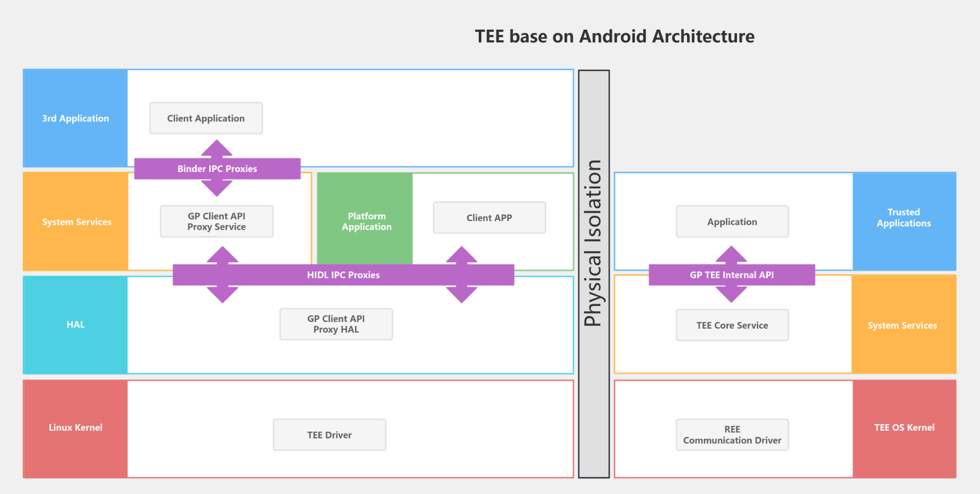Expand the Trusted Applications section
Viewport: 980px width, 494px height.
click(903, 218)
